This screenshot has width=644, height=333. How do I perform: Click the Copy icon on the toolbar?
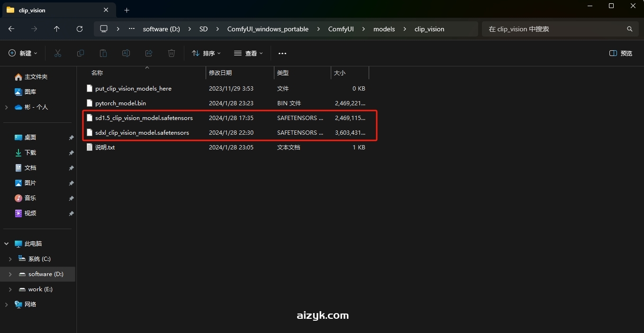[81, 53]
